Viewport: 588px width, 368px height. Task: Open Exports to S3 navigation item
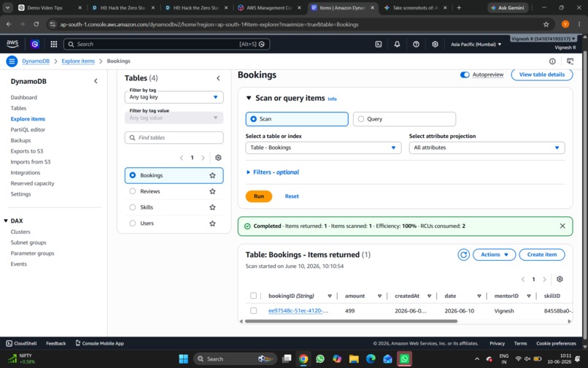click(27, 151)
